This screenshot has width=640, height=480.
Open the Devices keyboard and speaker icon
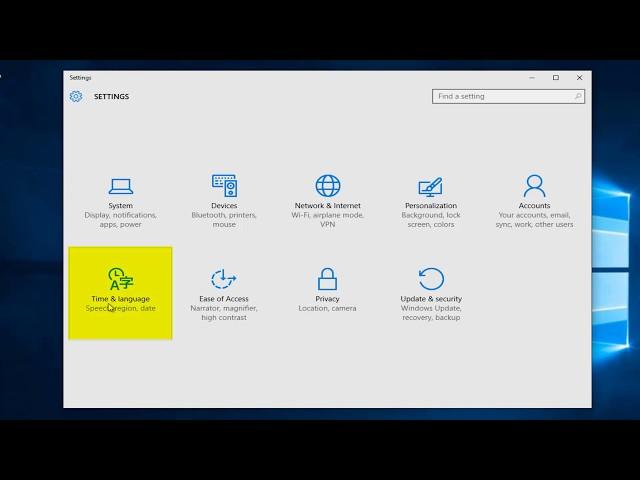point(224,186)
